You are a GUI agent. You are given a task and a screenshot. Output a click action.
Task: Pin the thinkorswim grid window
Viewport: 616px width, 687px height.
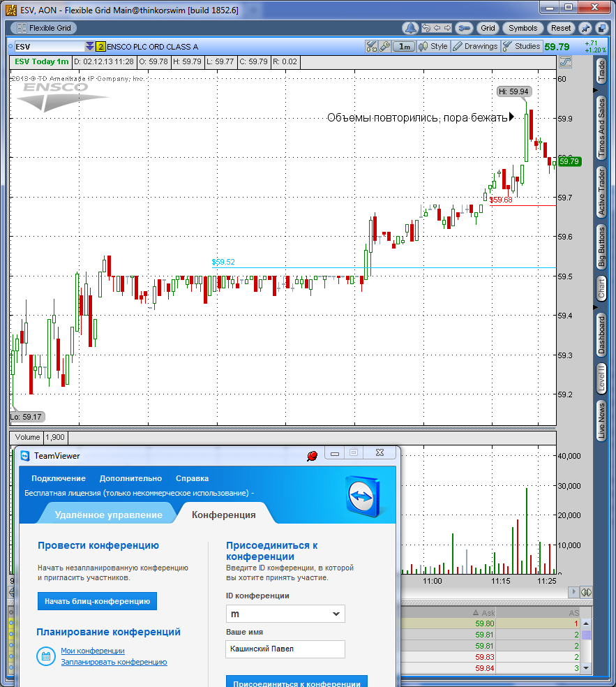coord(585,28)
